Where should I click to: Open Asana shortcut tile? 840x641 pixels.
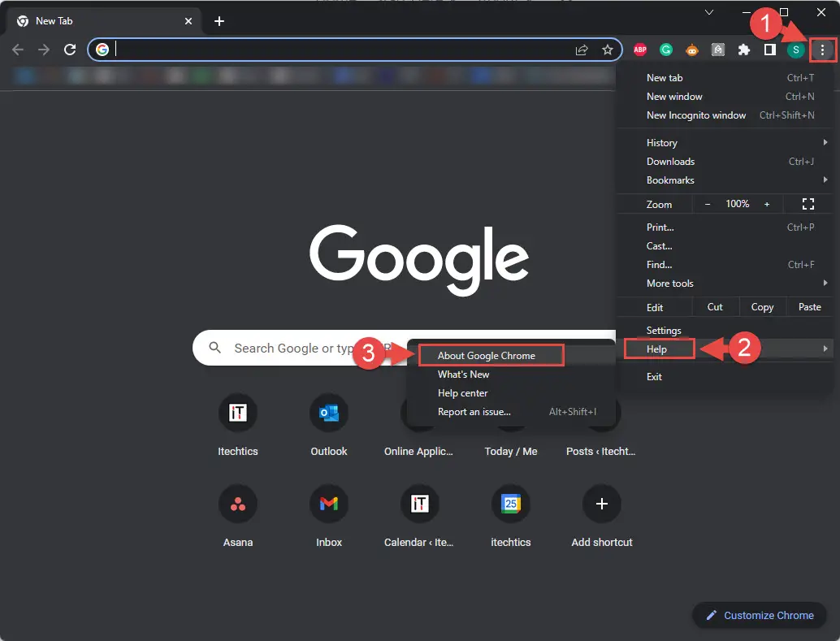click(237, 515)
